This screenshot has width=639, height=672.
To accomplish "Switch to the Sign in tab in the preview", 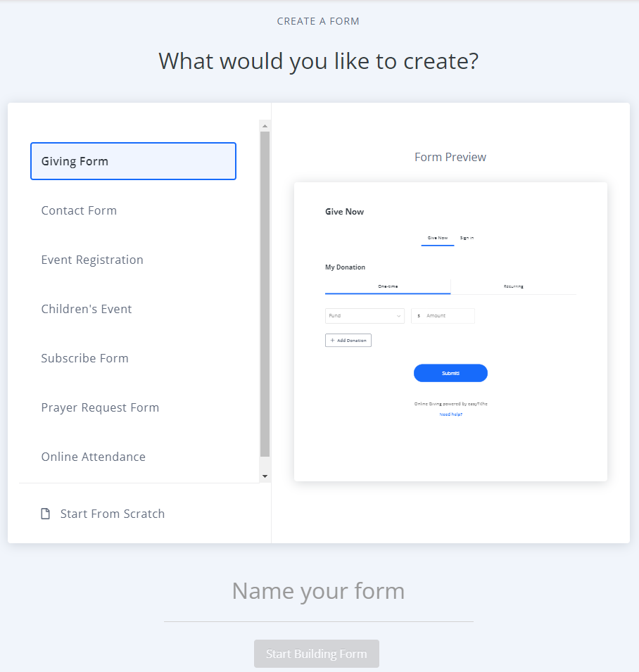I will pos(467,238).
